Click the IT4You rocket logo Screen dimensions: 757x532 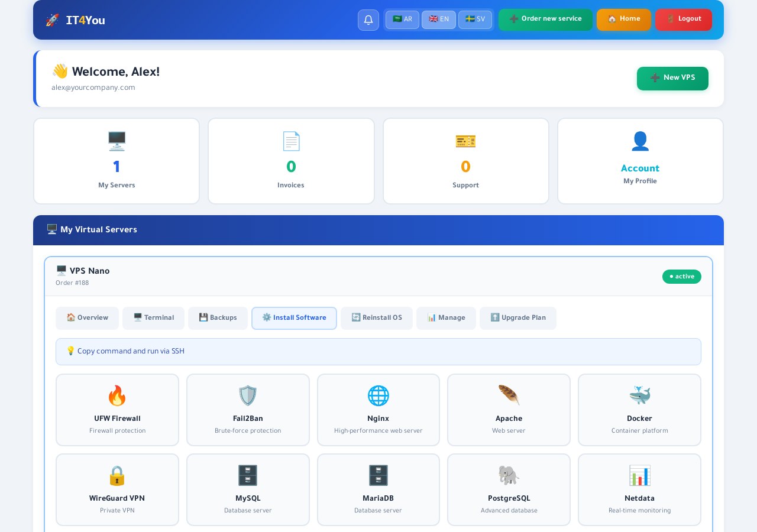75,20
